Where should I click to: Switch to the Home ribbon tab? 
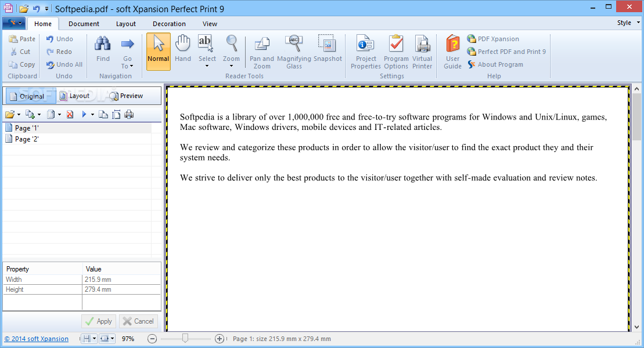43,24
